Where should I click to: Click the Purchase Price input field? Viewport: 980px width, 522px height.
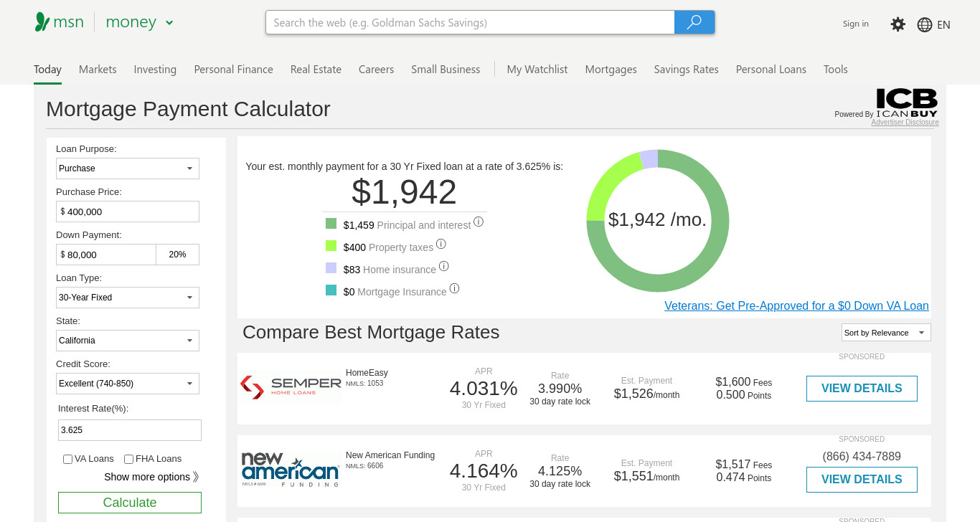pyautogui.click(x=128, y=212)
